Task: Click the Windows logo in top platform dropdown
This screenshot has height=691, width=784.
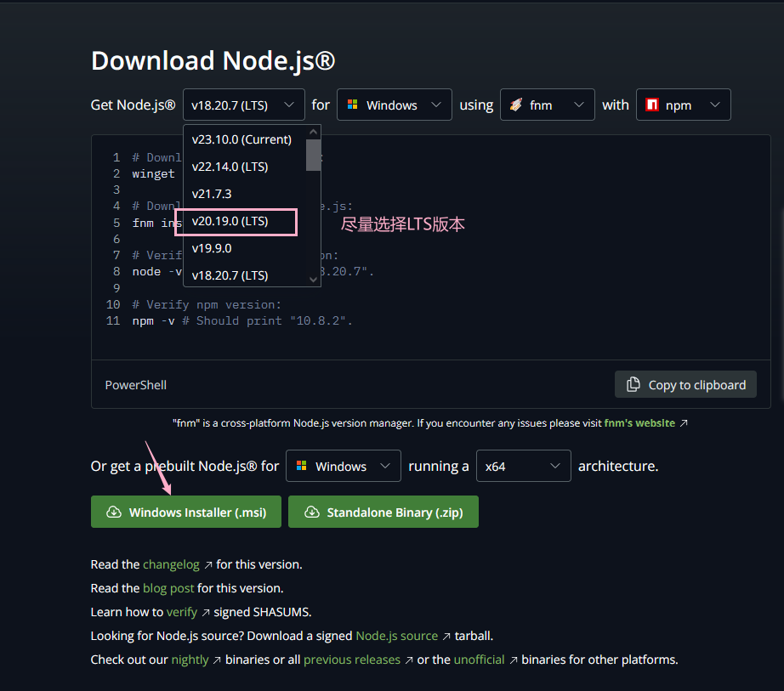Action: click(353, 105)
